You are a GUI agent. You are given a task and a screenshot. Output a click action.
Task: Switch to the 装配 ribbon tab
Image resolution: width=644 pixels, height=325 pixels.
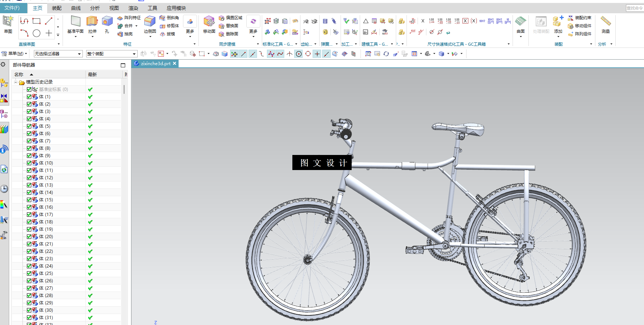(x=57, y=8)
